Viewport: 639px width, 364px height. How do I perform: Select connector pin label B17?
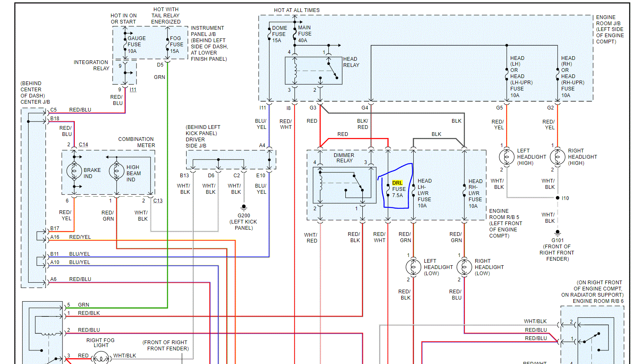pos(55,228)
